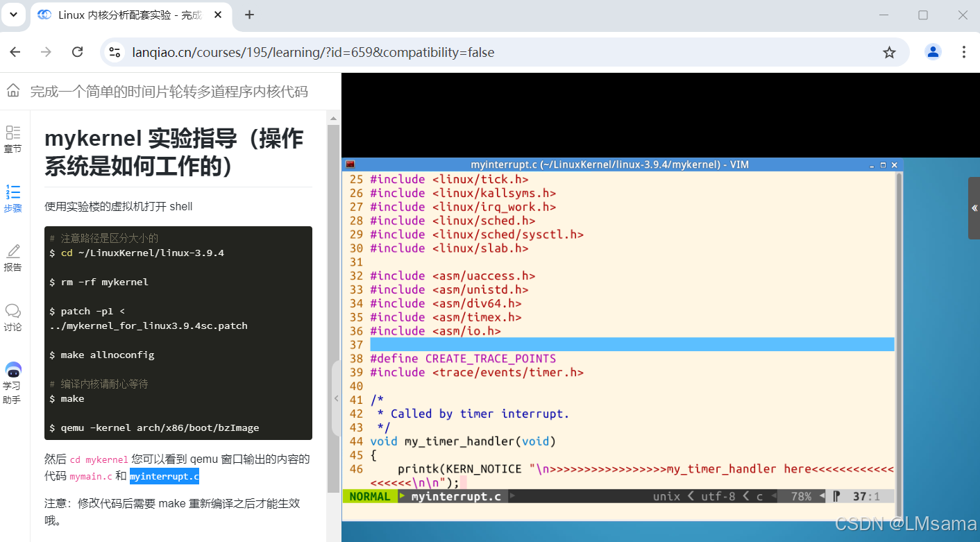Open the Chrome tab search dropdown
Viewport: 980px width, 542px height.
click(x=13, y=15)
